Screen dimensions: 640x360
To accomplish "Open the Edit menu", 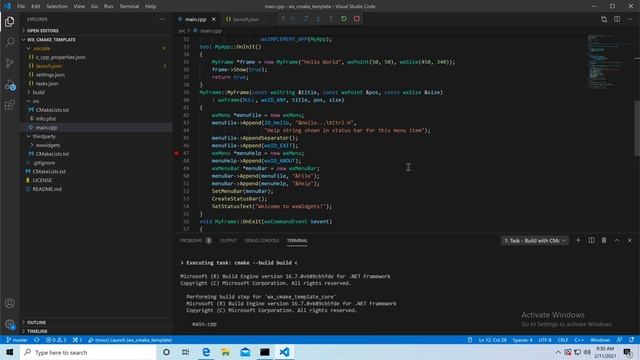I will (x=36, y=6).
